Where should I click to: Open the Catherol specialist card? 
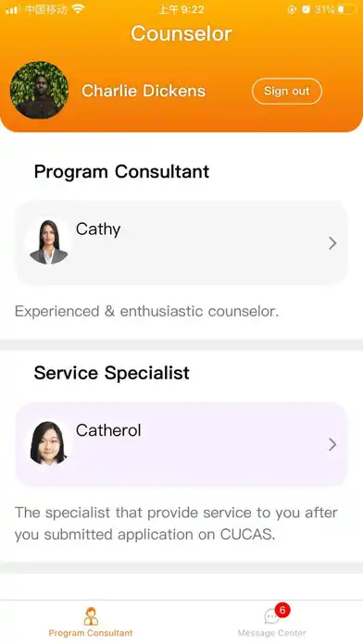181,444
